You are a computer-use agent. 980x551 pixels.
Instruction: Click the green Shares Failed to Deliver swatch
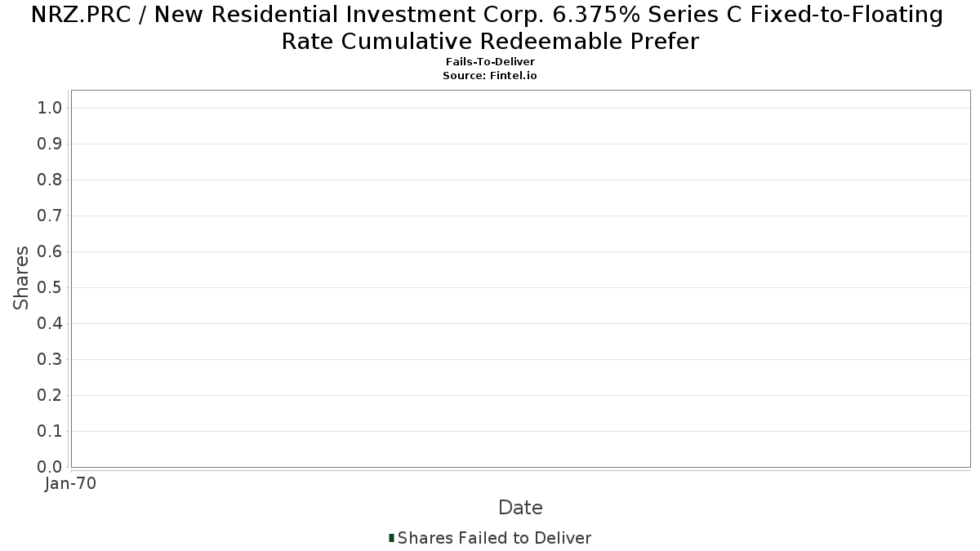(391, 538)
